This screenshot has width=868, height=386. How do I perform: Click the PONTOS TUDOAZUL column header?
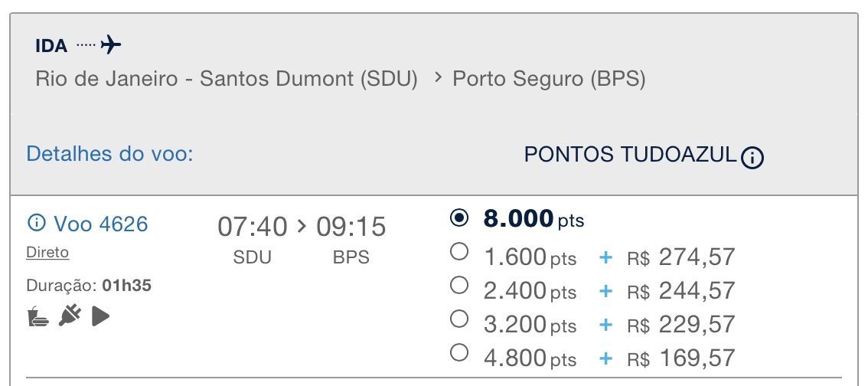pos(630,155)
